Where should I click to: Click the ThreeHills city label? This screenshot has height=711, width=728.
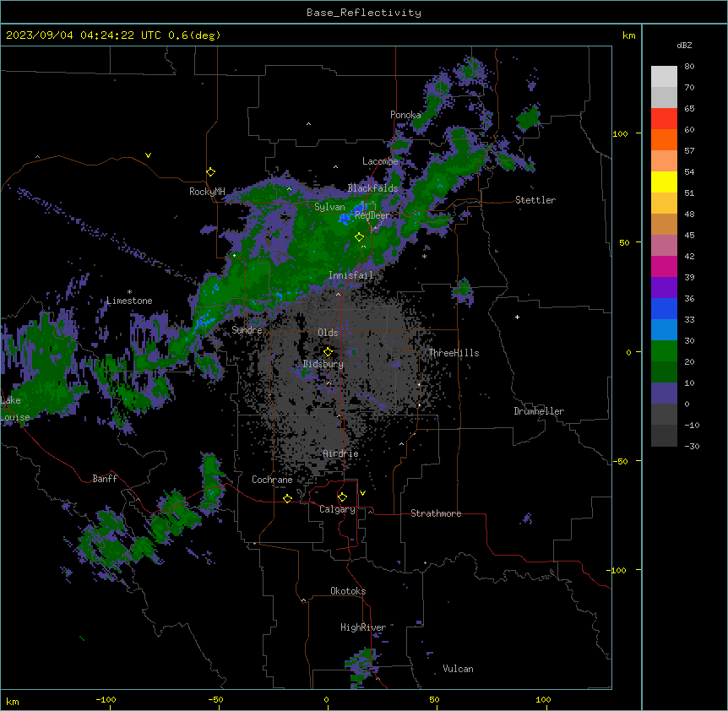tap(454, 353)
